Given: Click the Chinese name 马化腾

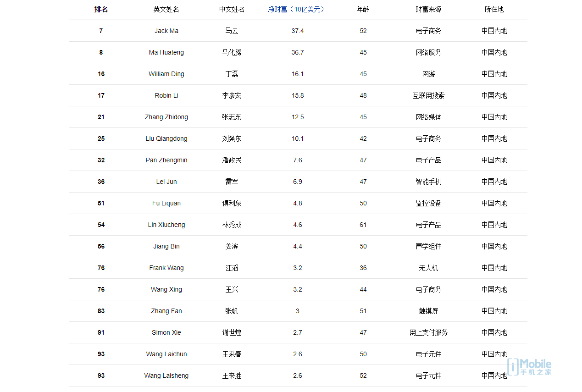Looking at the screenshot, I should pyautogui.click(x=232, y=52).
